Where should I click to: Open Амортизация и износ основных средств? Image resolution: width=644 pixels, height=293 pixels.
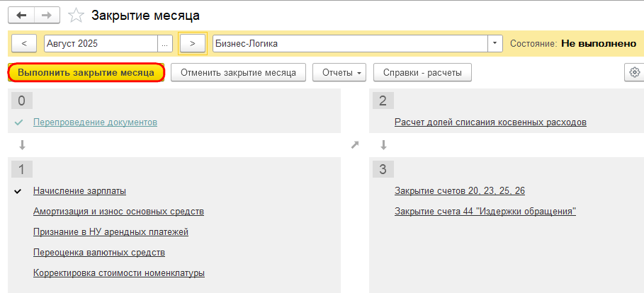pyautogui.click(x=119, y=212)
